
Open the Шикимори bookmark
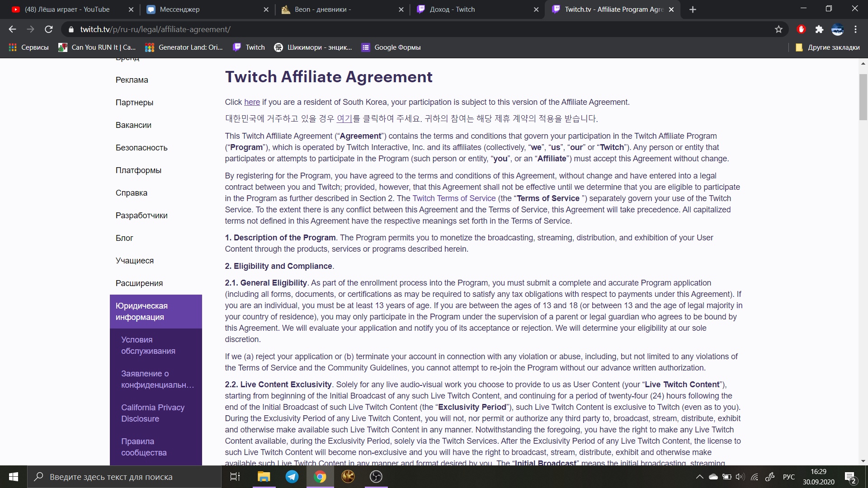pos(313,47)
